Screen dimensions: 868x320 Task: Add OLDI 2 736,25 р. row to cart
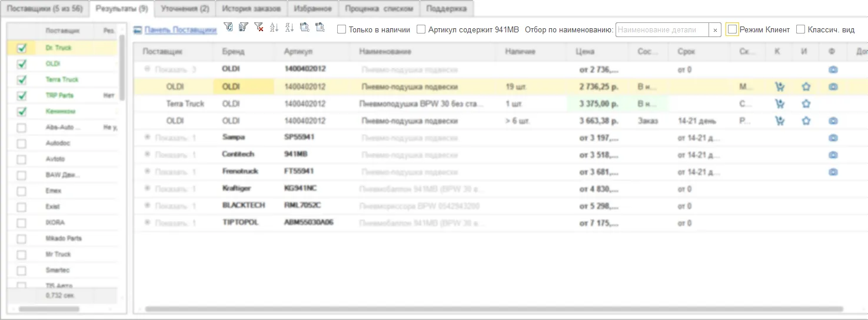(x=779, y=87)
